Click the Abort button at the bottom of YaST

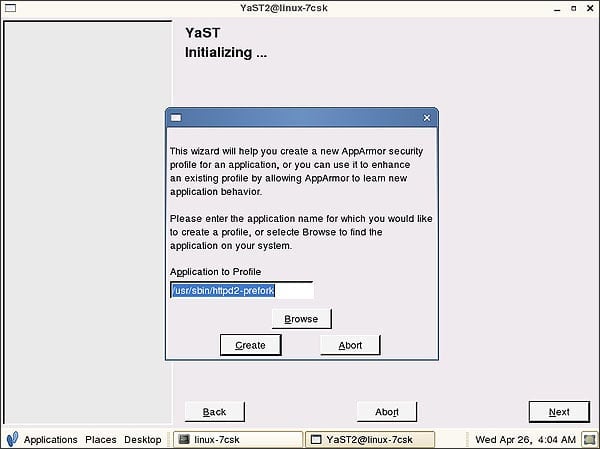tap(387, 412)
